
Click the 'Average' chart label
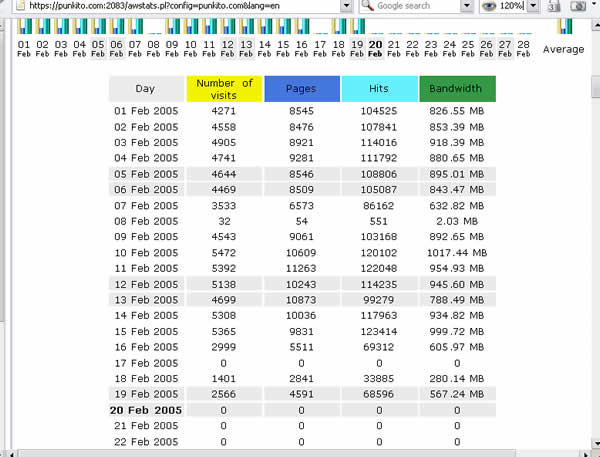pos(563,49)
